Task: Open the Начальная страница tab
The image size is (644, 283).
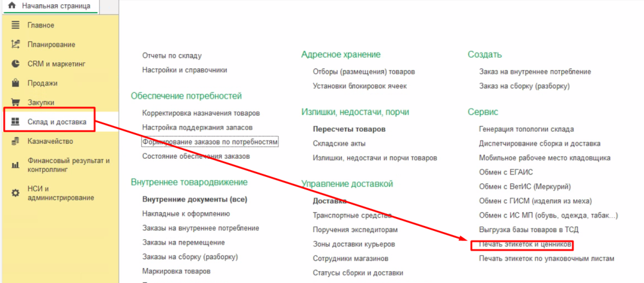Action: tap(50, 6)
